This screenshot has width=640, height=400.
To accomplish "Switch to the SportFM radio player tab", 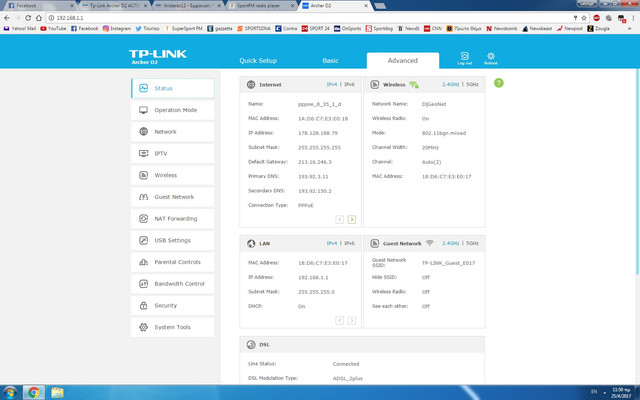I will (261, 6).
